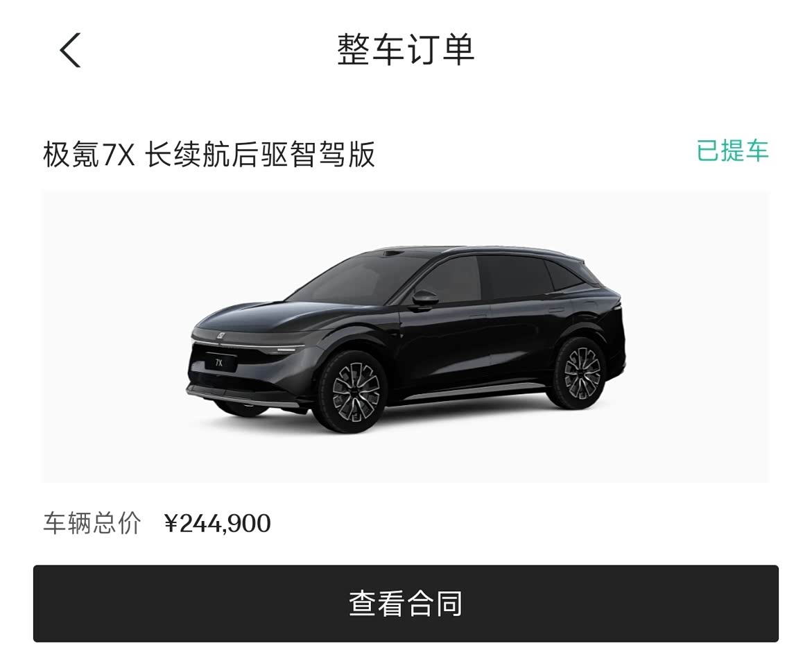This screenshot has height=666, width=812.
Task: Go back using the left arrow icon
Action: click(71, 50)
